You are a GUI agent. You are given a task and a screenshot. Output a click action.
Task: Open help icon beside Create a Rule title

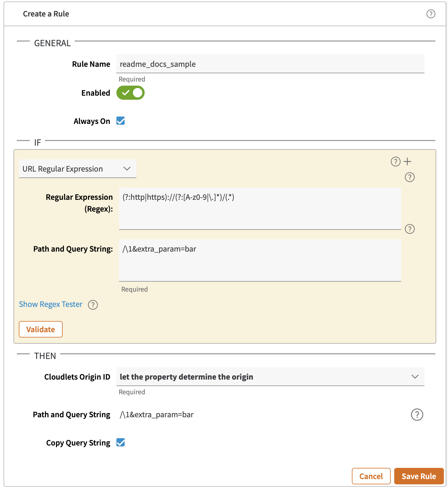pyautogui.click(x=431, y=14)
